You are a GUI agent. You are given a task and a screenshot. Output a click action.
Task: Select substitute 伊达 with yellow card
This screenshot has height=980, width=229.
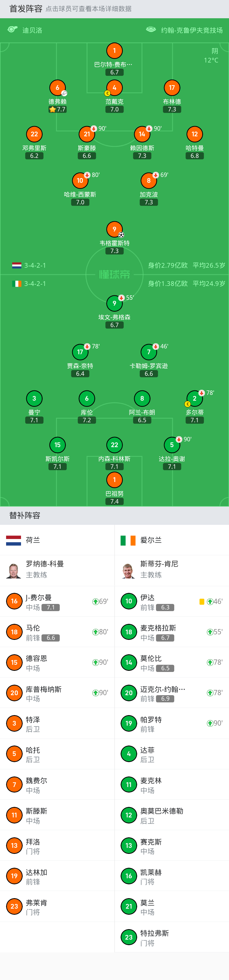[x=172, y=601]
